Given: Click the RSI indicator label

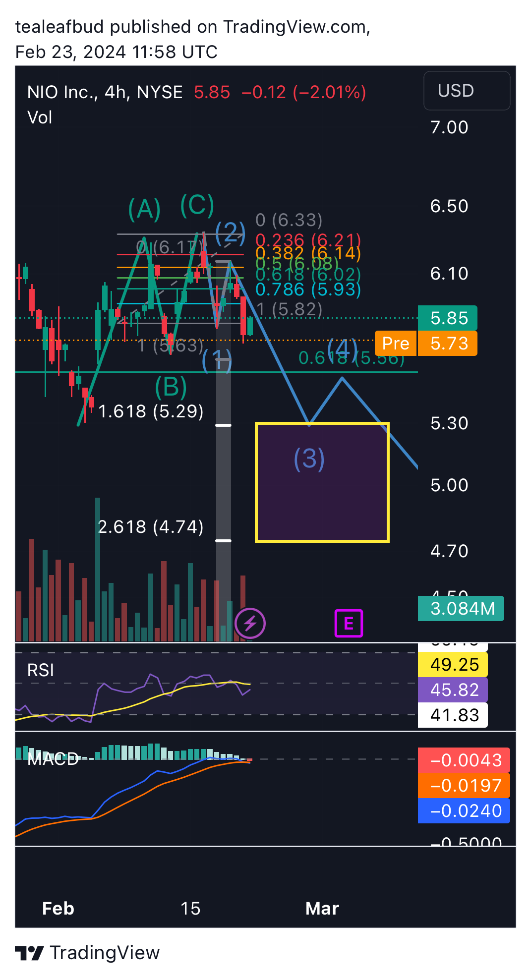Looking at the screenshot, I should tap(40, 670).
